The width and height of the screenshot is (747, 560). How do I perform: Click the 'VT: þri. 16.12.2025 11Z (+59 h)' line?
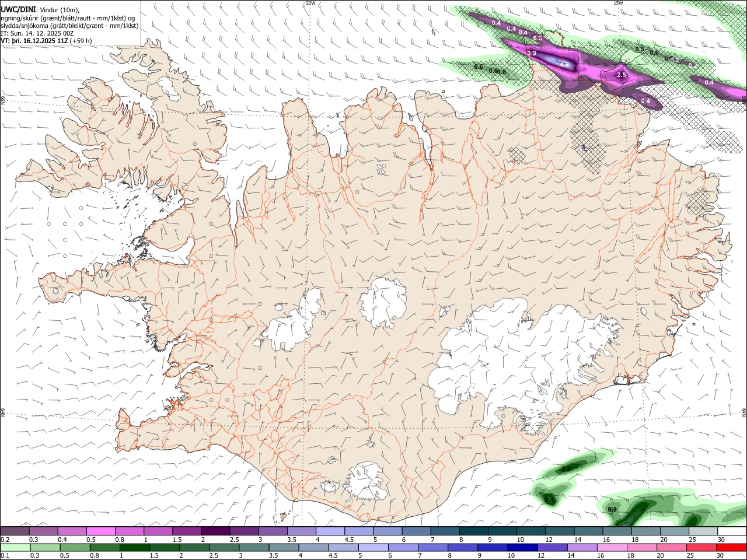point(47,41)
